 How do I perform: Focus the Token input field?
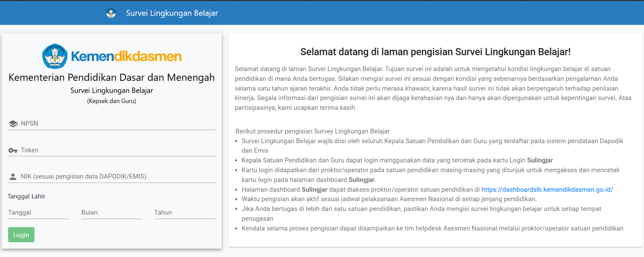point(111,150)
